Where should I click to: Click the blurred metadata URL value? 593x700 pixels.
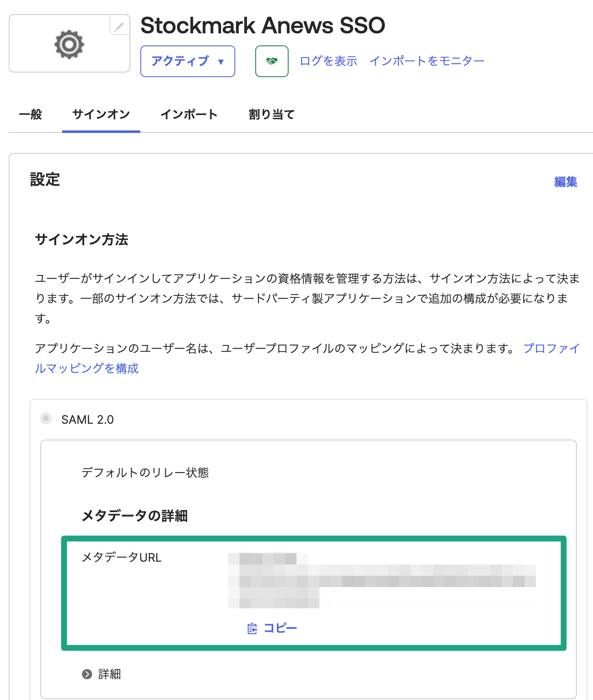[381, 580]
